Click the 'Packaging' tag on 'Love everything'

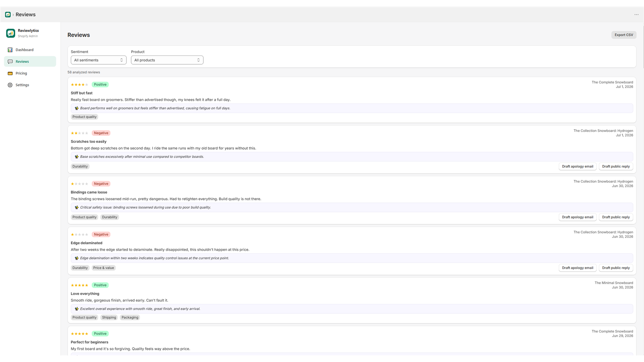point(130,318)
